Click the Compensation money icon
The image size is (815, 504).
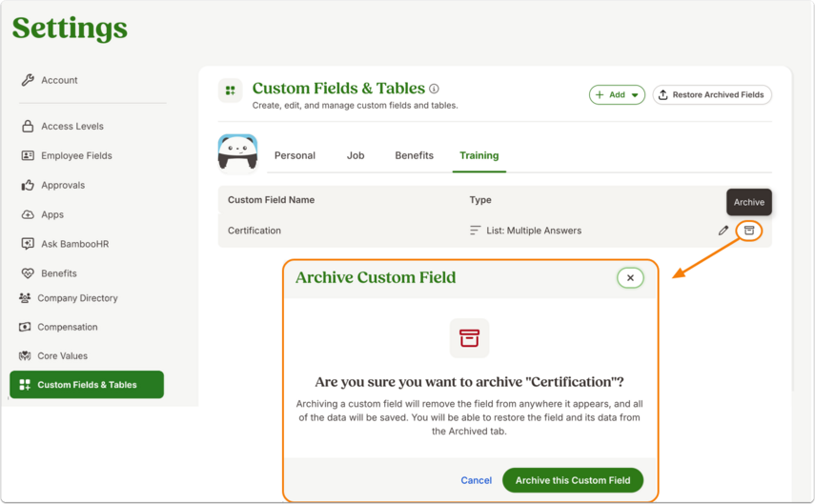click(x=25, y=327)
